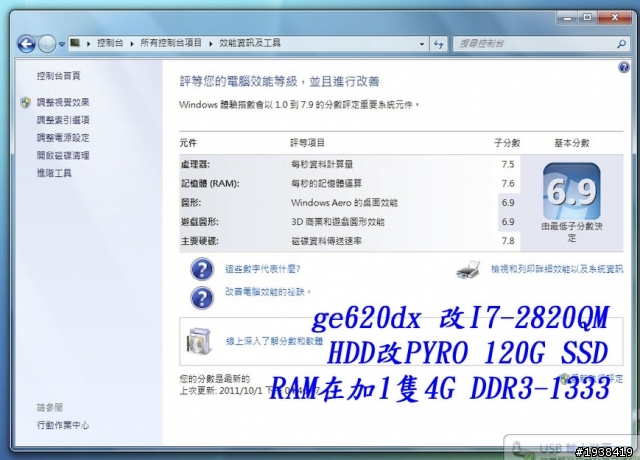
Task: Open 行動作業中心 link
Action: coord(63,425)
